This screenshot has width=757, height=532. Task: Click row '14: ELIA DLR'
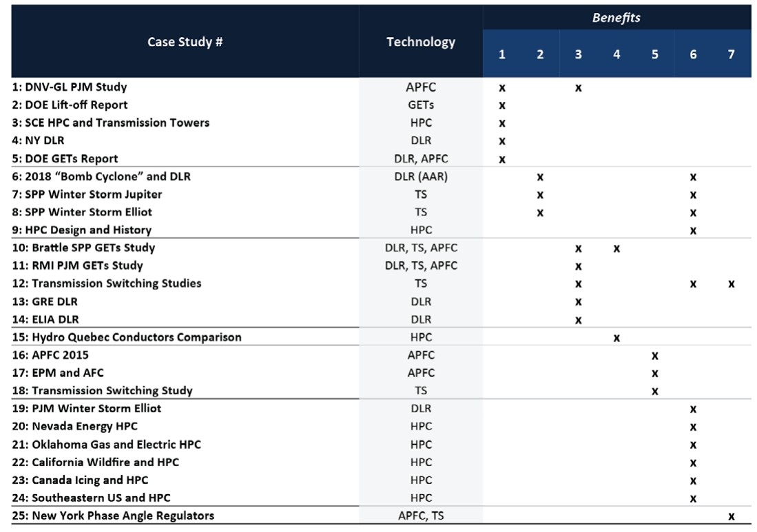pos(382,319)
